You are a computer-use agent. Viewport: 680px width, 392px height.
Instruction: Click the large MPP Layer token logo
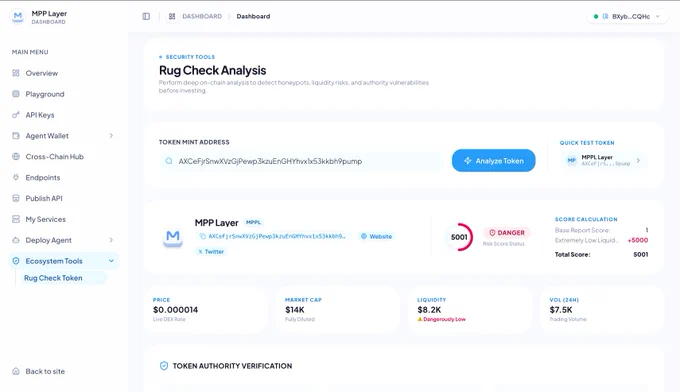(x=173, y=237)
